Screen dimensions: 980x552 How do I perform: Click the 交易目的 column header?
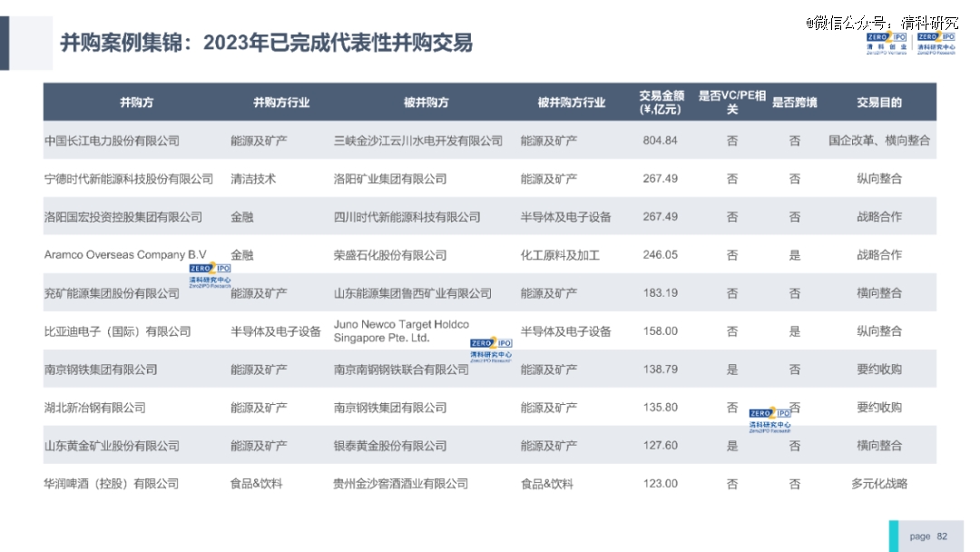(x=878, y=103)
